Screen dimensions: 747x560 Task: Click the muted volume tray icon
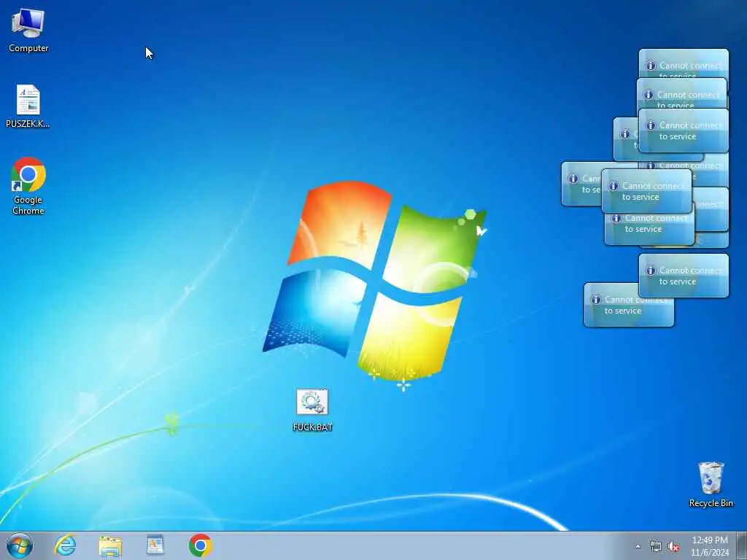tap(673, 547)
